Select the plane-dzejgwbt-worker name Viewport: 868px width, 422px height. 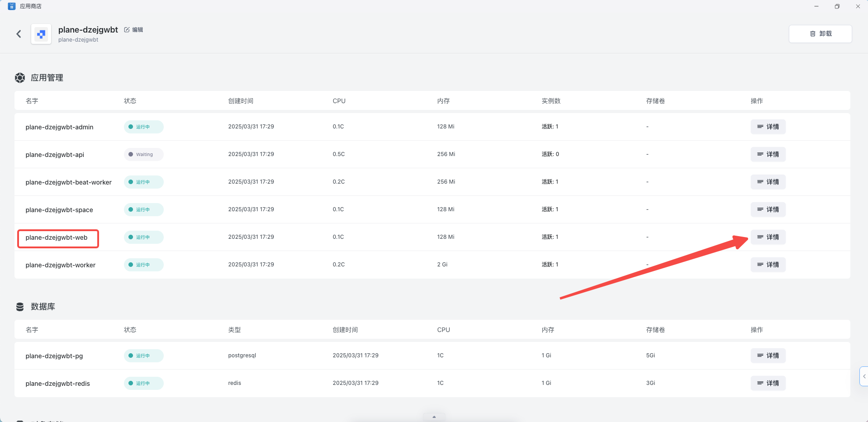61,265
